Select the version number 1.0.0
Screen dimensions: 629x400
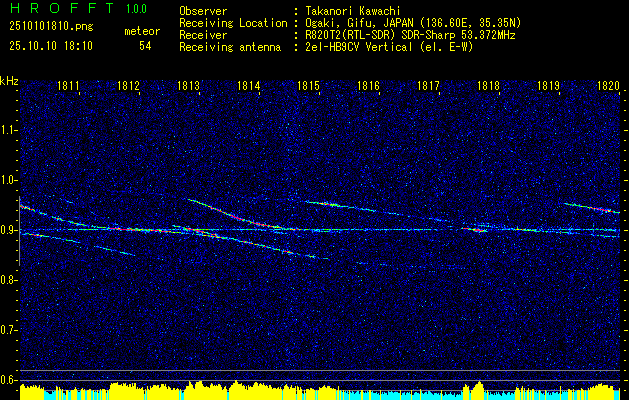click(x=136, y=9)
